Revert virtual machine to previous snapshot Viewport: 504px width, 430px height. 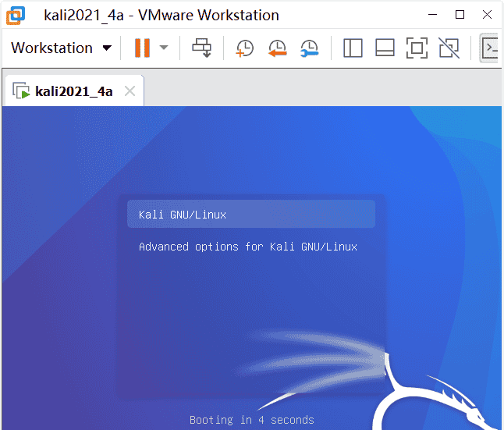point(277,48)
